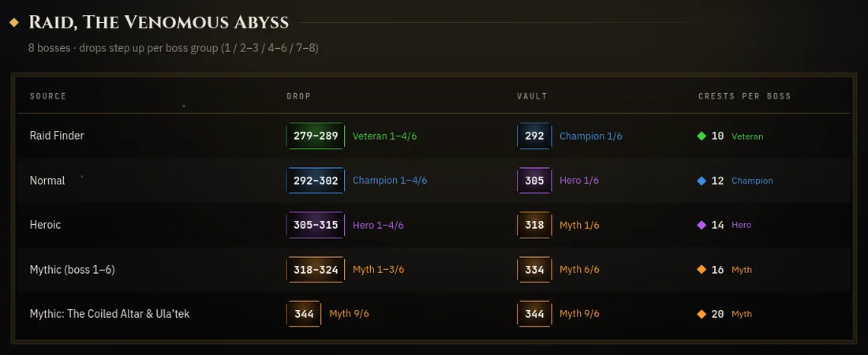
Task: Click the 334 vault item level badge
Action: [534, 270]
